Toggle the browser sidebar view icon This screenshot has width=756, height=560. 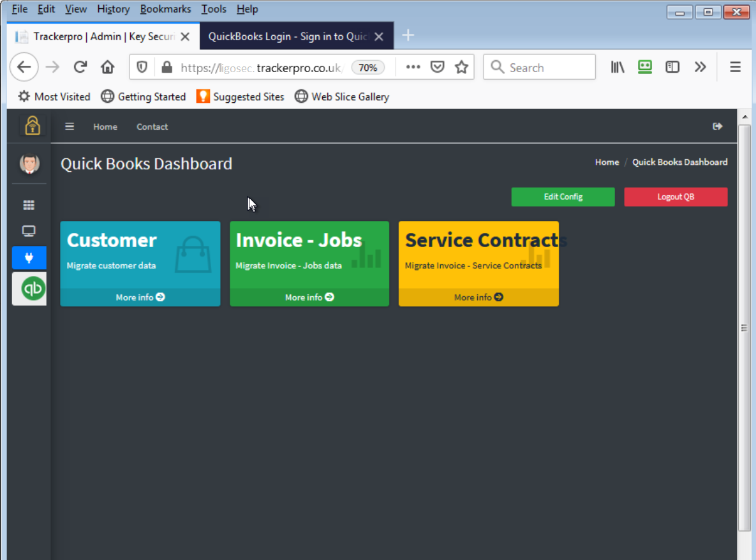click(672, 67)
